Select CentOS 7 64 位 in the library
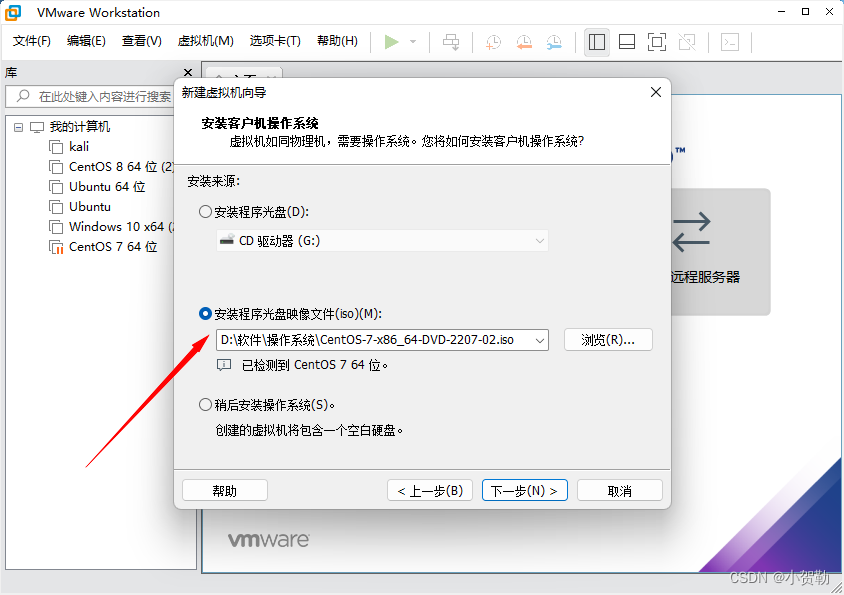Screen dimensions: 844x595 click(x=113, y=247)
